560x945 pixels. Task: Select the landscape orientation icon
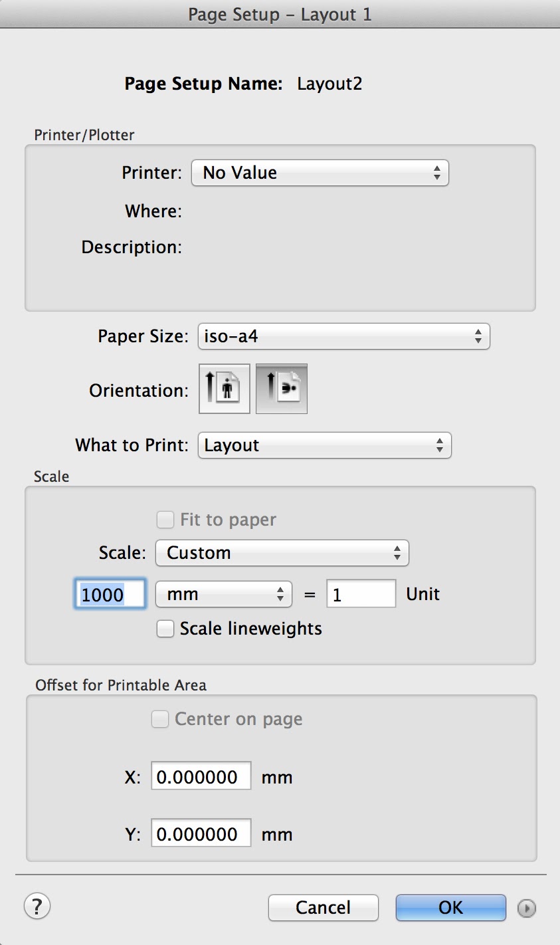pyautogui.click(x=281, y=389)
